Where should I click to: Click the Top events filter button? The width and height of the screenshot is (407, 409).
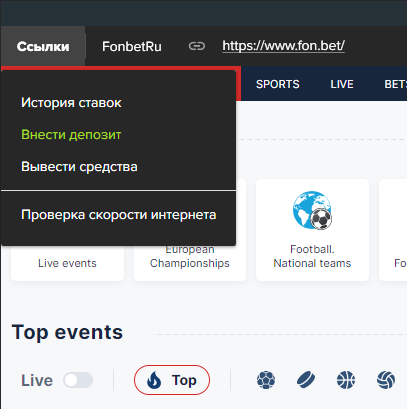point(172,380)
